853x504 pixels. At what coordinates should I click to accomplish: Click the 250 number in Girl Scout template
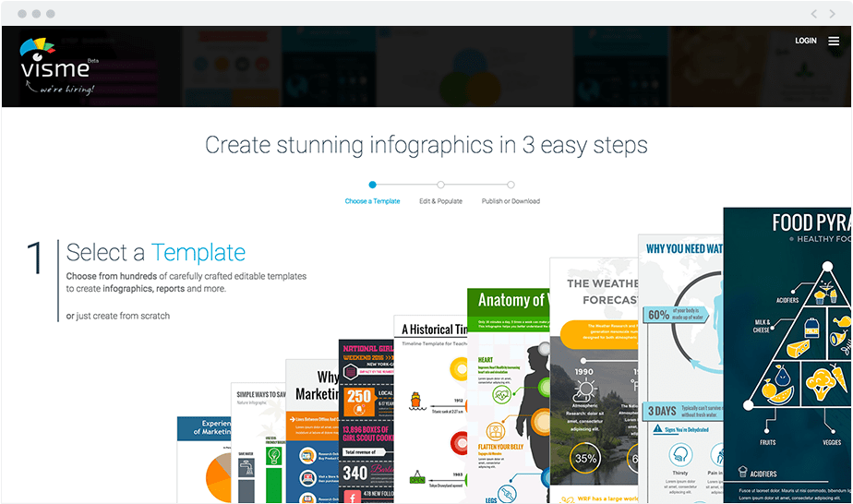pyautogui.click(x=359, y=396)
